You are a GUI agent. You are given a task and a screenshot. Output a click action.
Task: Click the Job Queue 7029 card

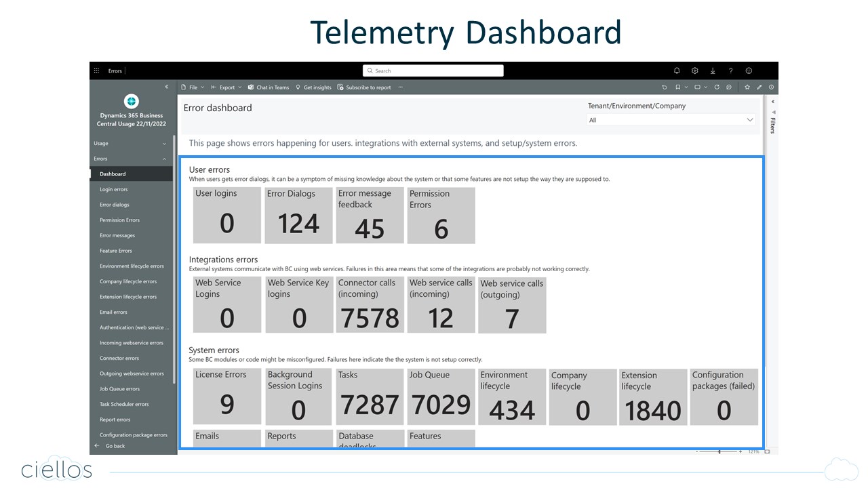click(441, 396)
